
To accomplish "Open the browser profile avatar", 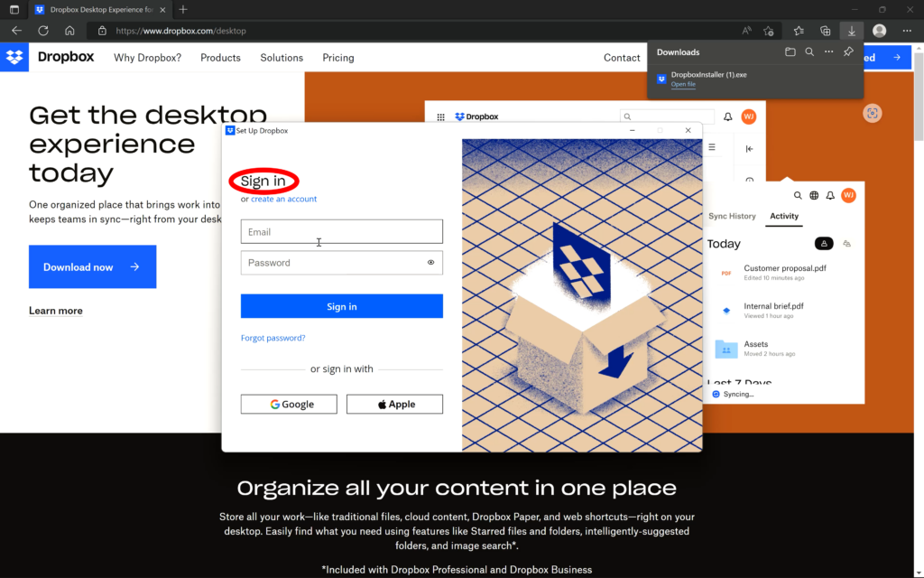I will click(879, 31).
